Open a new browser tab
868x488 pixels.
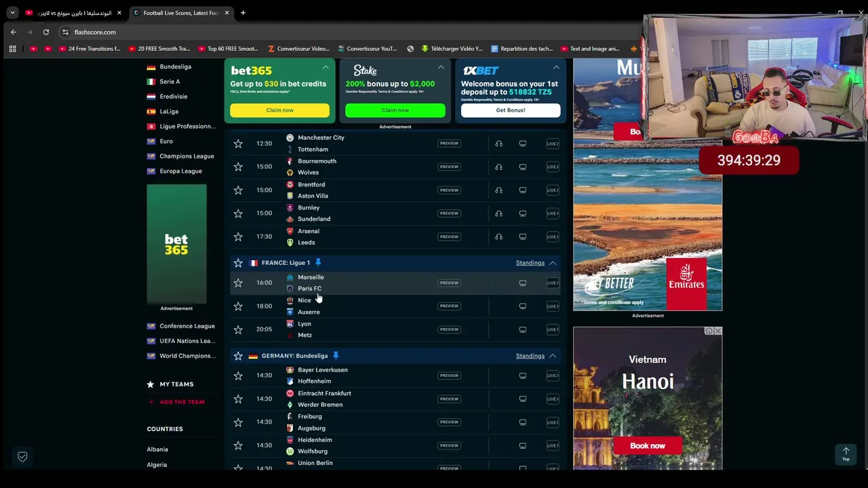pyautogui.click(x=243, y=13)
